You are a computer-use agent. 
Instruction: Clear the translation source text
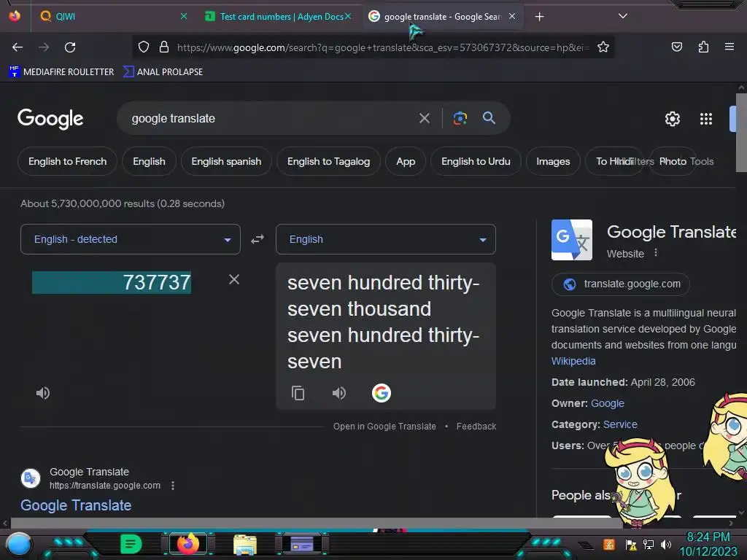tap(234, 279)
